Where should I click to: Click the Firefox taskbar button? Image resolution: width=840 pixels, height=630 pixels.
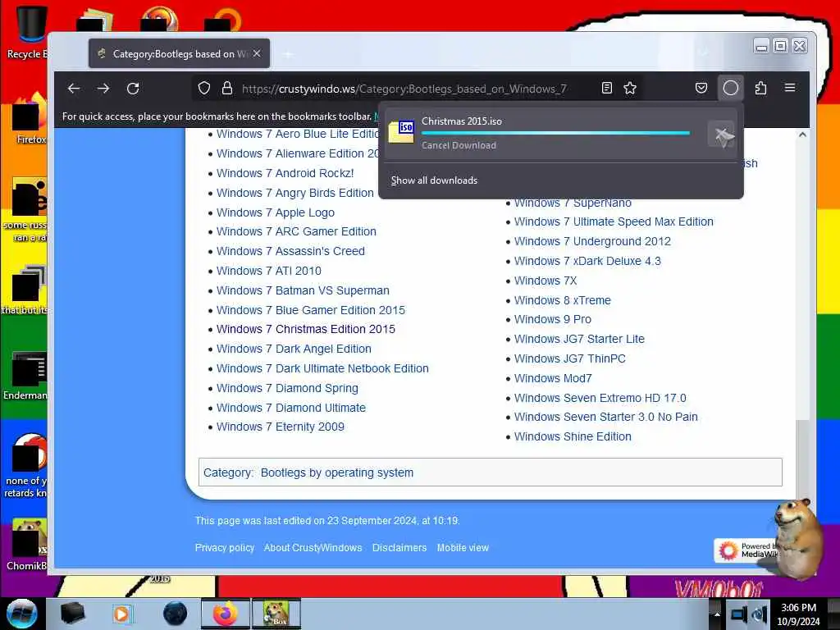tap(226, 614)
